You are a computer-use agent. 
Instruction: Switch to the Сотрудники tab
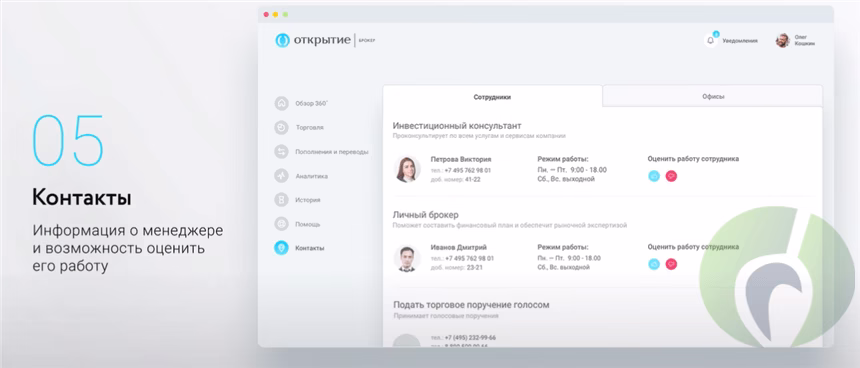[493, 97]
